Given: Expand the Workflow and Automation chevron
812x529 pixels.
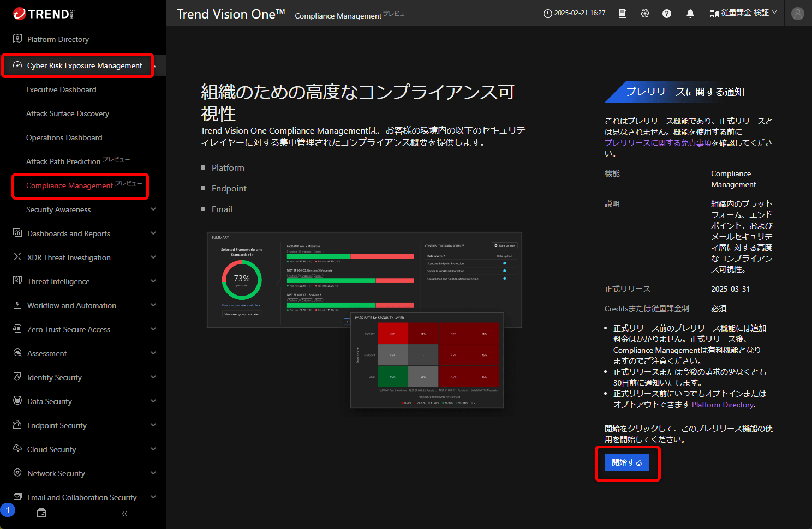Looking at the screenshot, I should tap(153, 305).
